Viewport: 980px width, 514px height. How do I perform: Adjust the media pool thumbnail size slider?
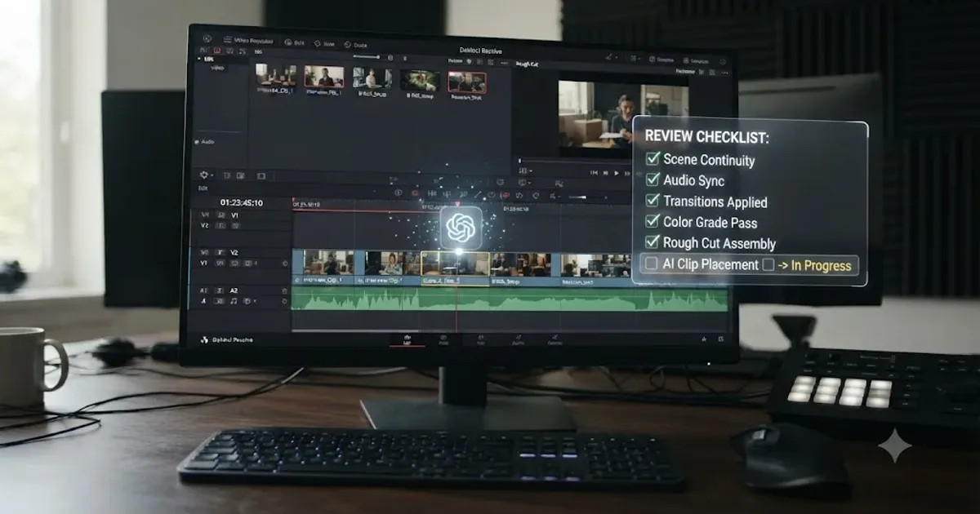(x=367, y=57)
